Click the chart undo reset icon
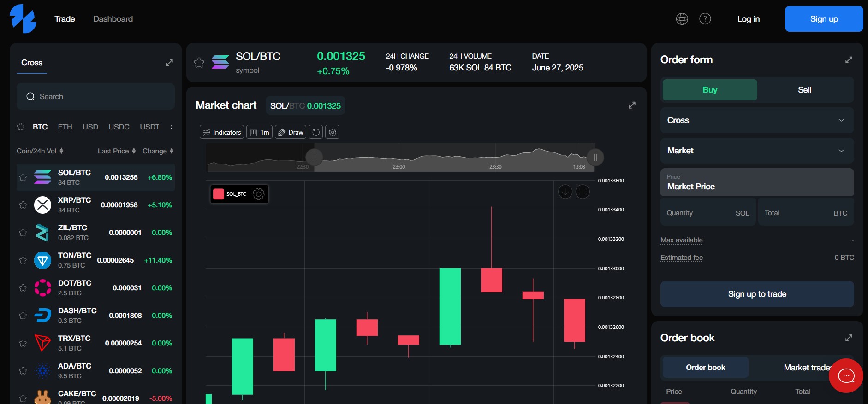This screenshot has height=404, width=868. (x=316, y=132)
